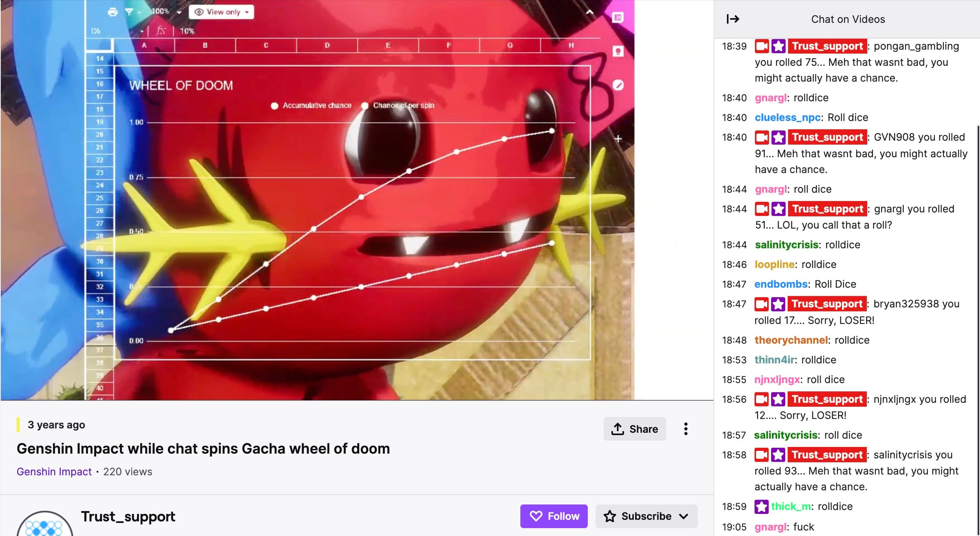Jump to the 18:53 chat timestamp

click(x=734, y=360)
